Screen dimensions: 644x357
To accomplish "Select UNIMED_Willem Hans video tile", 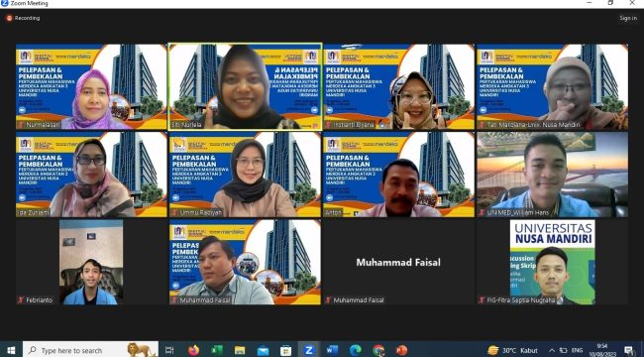I will (553, 175).
